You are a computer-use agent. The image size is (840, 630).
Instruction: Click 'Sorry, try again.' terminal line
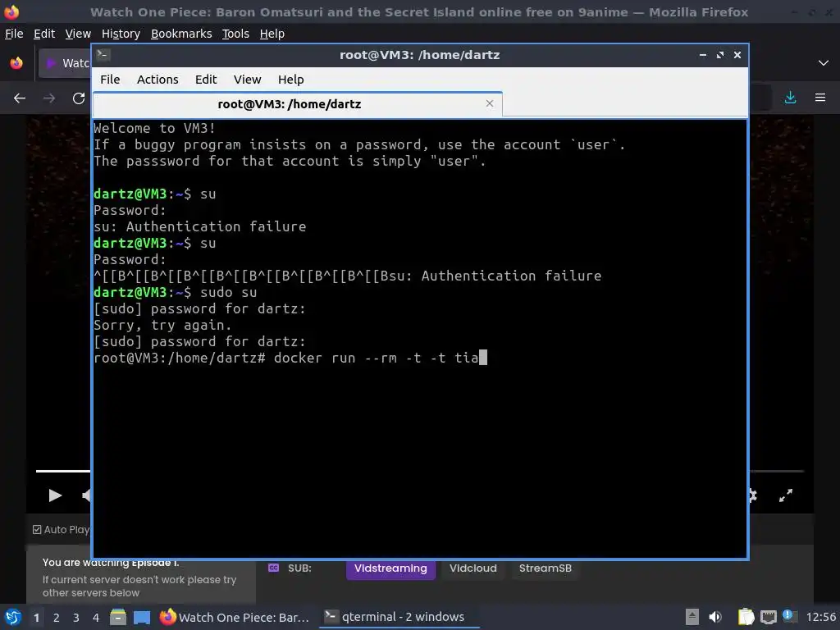pyautogui.click(x=162, y=325)
